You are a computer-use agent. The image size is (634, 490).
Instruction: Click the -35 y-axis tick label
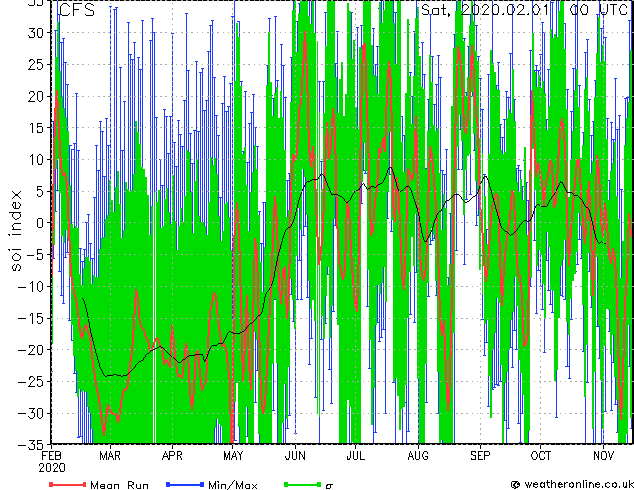point(28,445)
